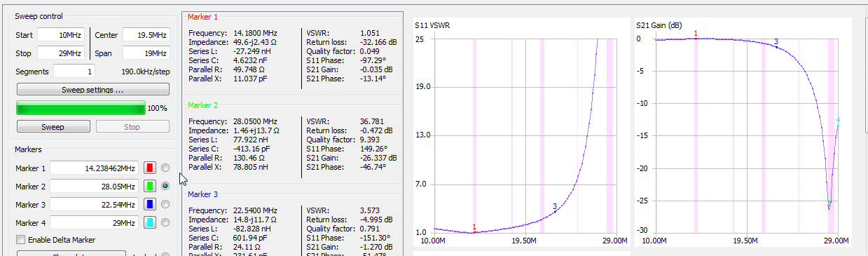Click the Segments count field
Screen dimensions: 868x256
coord(74,72)
